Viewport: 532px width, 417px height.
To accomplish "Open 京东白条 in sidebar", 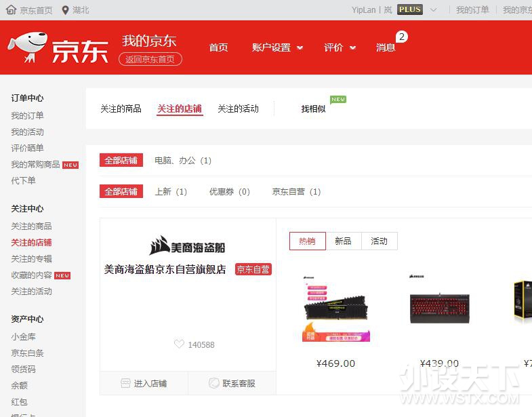I will pos(27,353).
